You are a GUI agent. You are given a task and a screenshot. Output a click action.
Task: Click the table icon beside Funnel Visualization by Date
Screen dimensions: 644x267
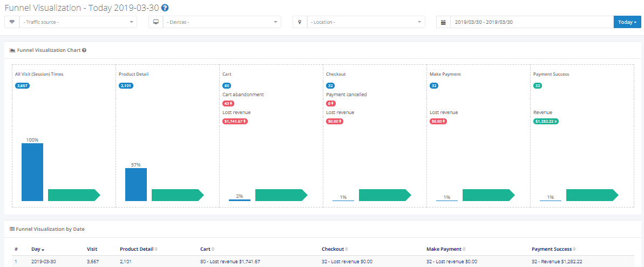[x=12, y=229]
